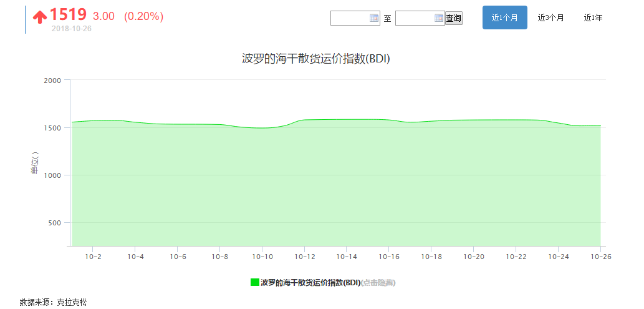
Task: Click the red up-arrow trend icon
Action: 40,17
